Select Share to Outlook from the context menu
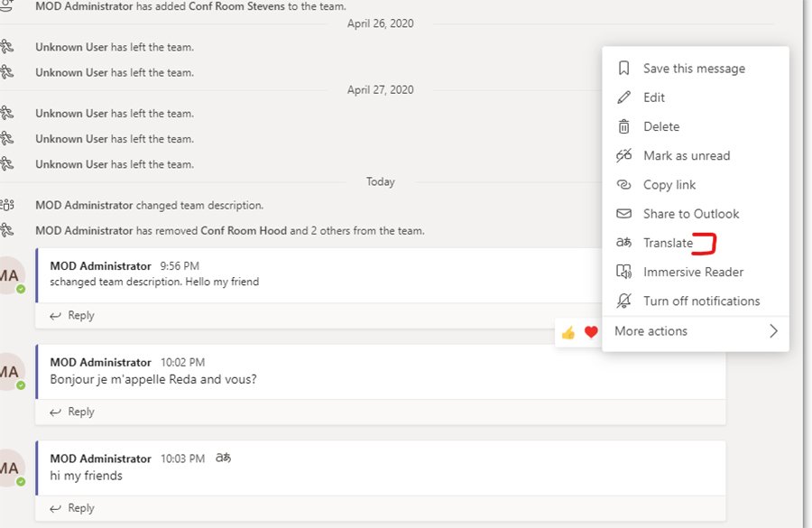Viewport: 812px width, 528px height. [x=691, y=213]
